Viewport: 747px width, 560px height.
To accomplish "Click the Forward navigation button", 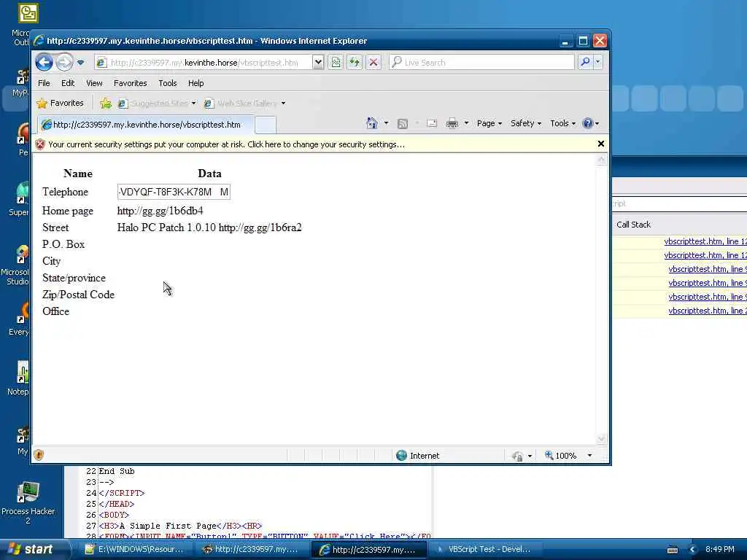I will (x=64, y=62).
